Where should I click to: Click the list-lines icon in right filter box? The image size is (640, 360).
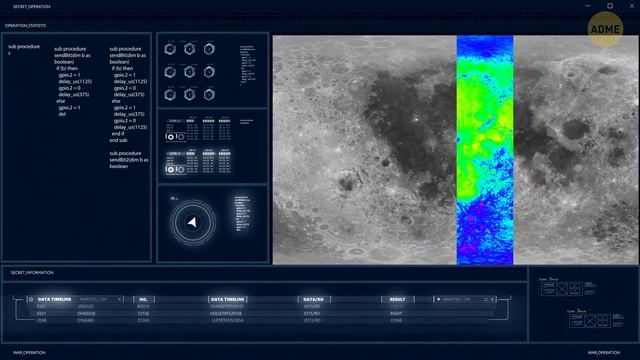point(486,299)
